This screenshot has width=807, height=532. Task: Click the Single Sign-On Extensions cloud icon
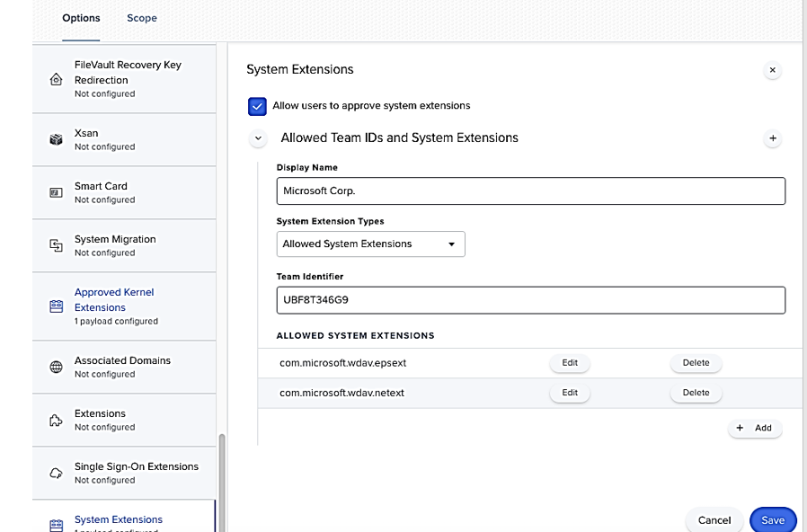click(56, 473)
